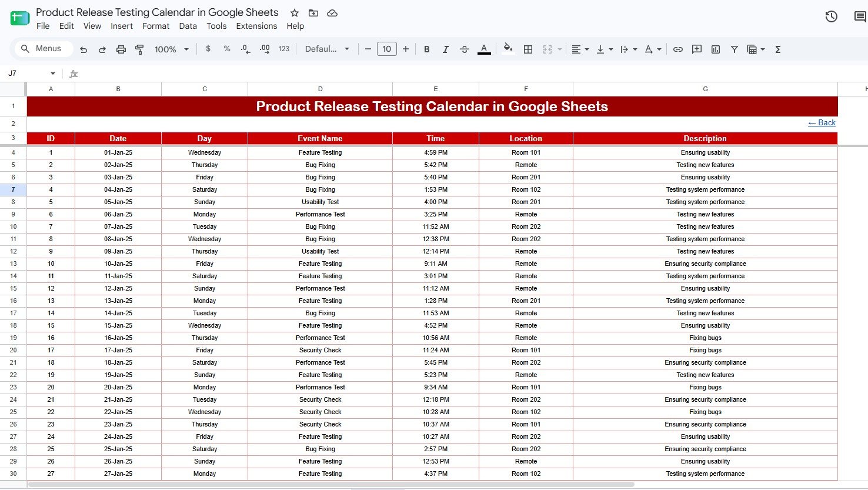868x490 pixels.
Task: Select the Paint format tool
Action: [139, 49]
